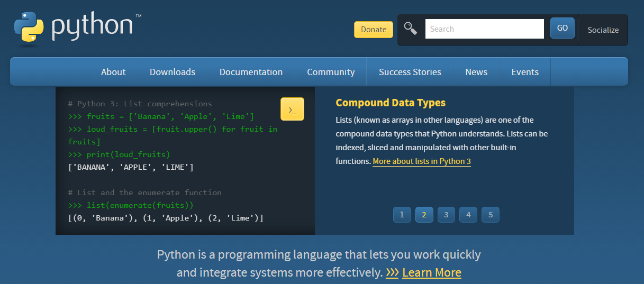
Task: Go to Success Stories section
Action: [410, 72]
